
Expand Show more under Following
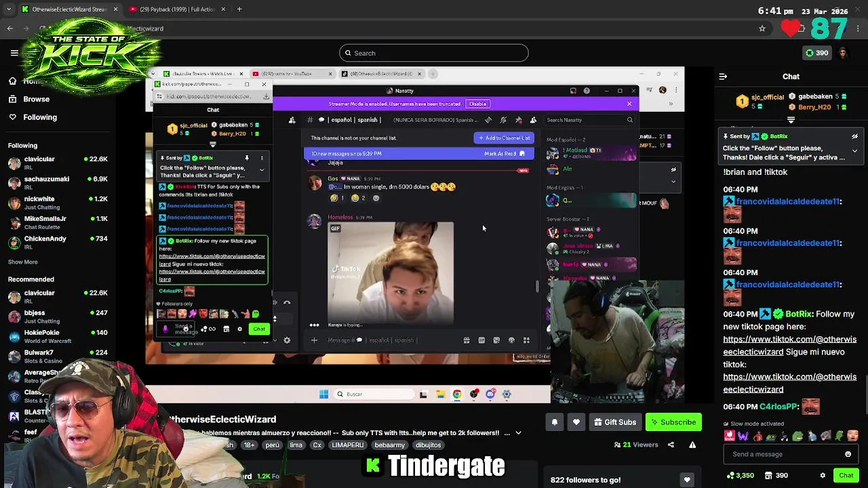point(23,262)
